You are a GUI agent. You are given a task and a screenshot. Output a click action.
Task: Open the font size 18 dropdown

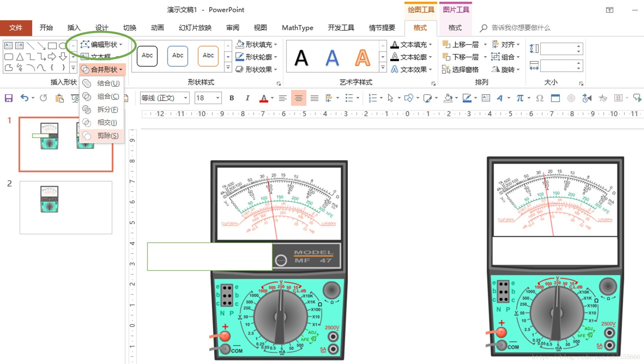(218, 98)
